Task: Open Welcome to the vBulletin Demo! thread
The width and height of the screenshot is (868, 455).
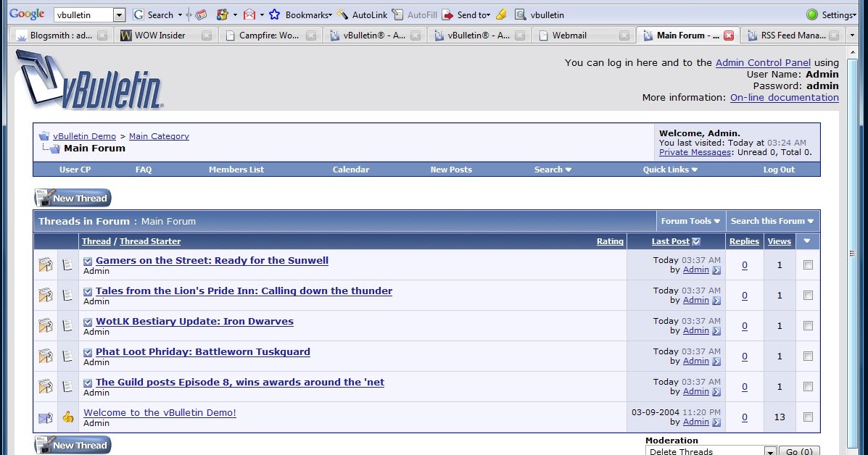Action: point(160,412)
